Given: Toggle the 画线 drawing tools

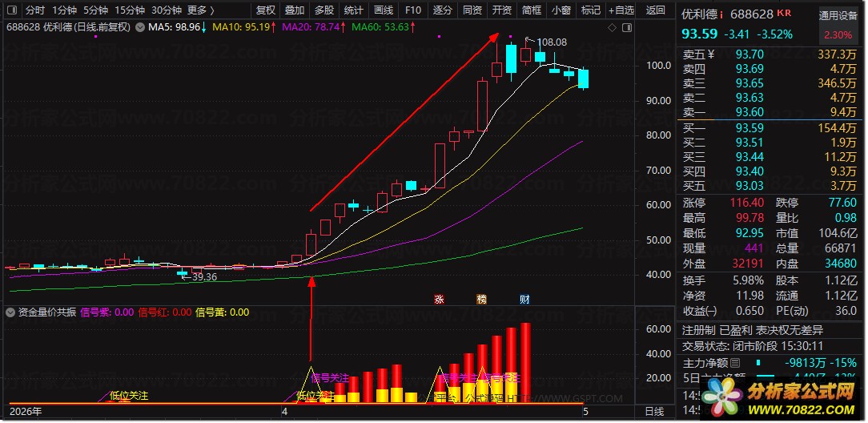Looking at the screenshot, I should click(x=383, y=10).
